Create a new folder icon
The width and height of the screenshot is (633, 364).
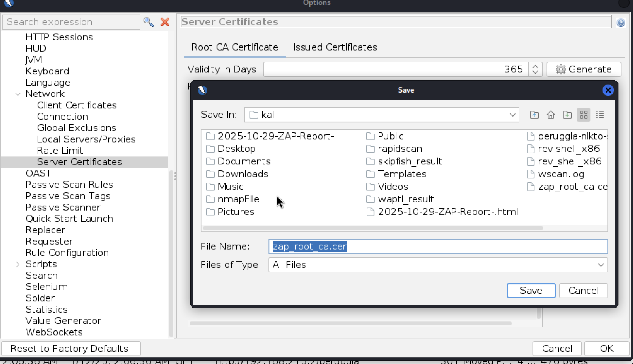tap(567, 115)
